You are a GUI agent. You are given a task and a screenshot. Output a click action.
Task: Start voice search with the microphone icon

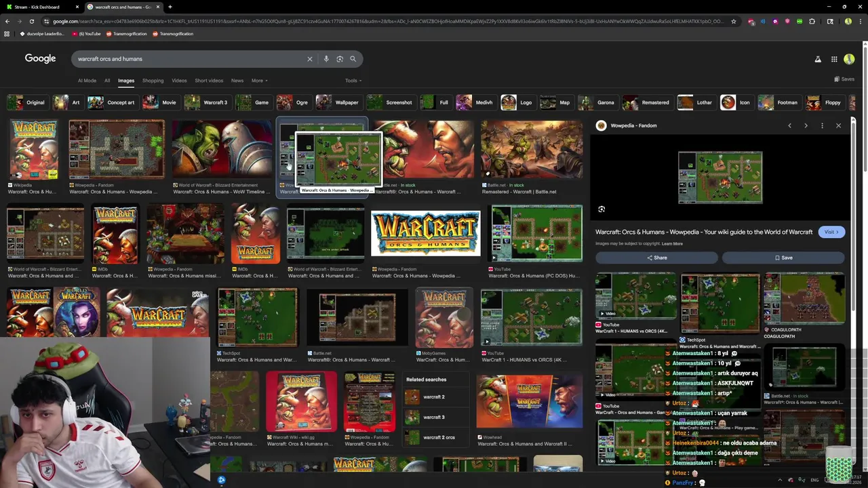pyautogui.click(x=326, y=59)
